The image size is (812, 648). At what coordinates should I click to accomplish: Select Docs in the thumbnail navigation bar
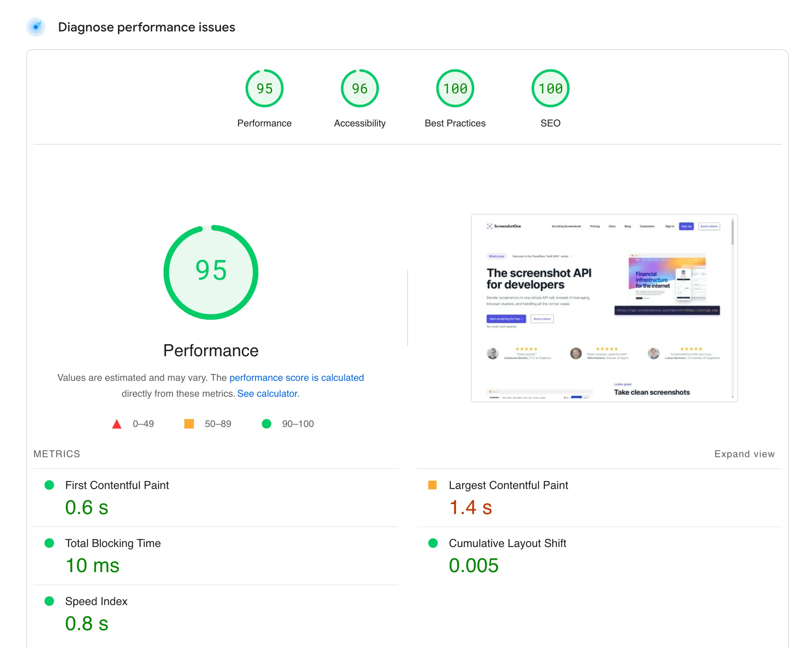(x=612, y=226)
